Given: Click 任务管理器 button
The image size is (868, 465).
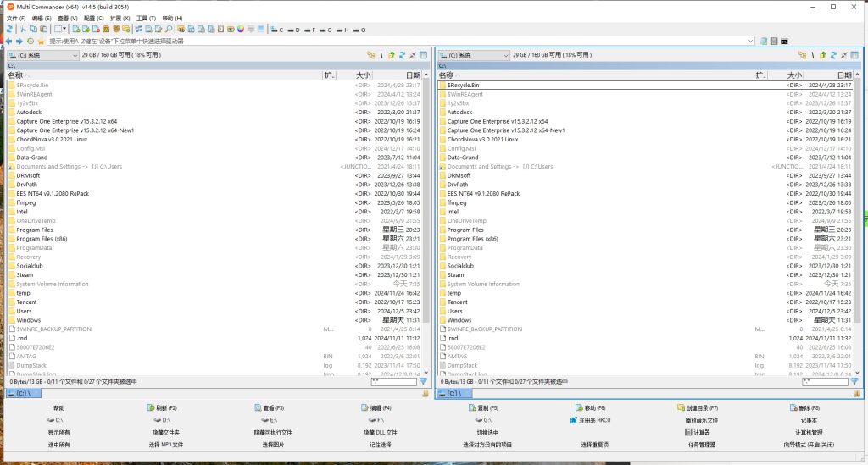Looking at the screenshot, I should click(x=701, y=445).
